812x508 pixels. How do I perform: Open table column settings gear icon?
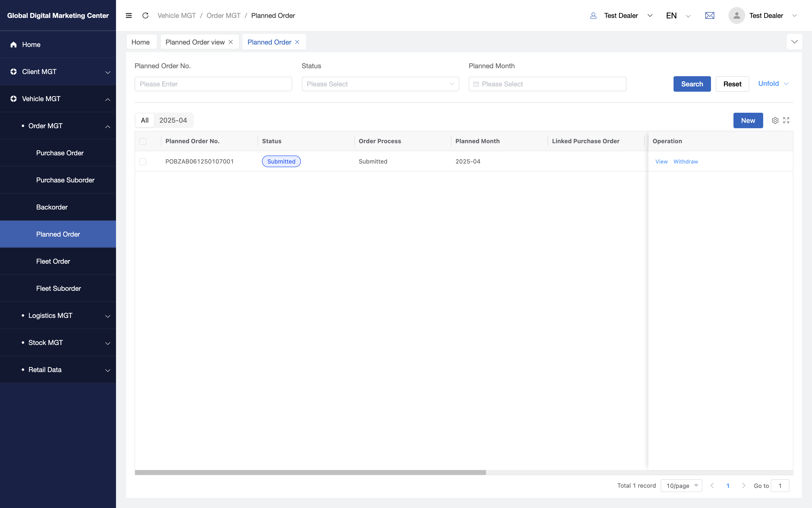pyautogui.click(x=775, y=120)
